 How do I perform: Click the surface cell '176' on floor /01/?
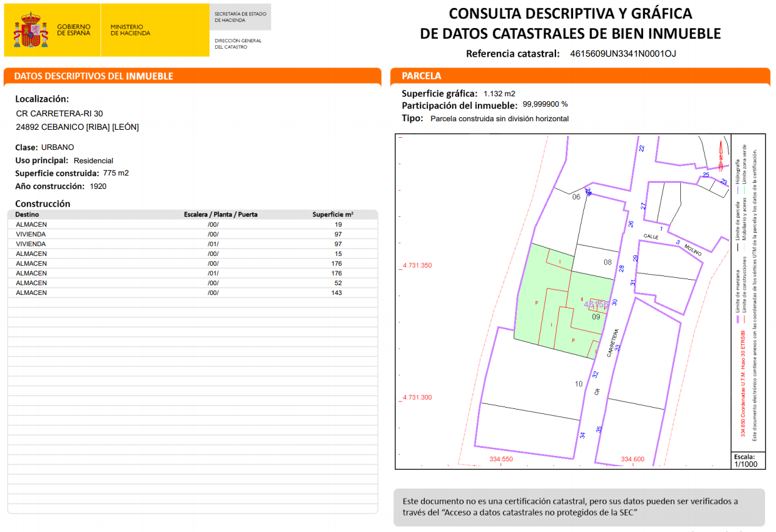(336, 273)
